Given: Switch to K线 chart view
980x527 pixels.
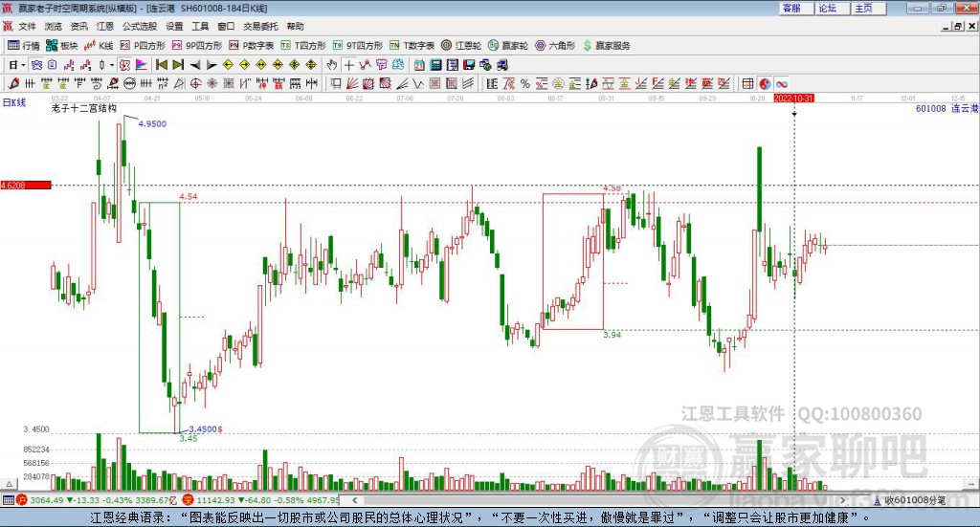Looking at the screenshot, I should coord(99,46).
